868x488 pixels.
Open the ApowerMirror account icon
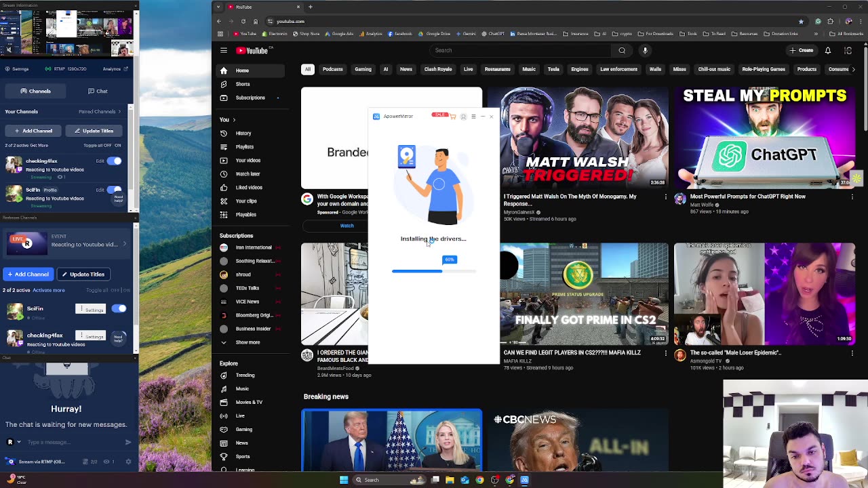click(463, 117)
